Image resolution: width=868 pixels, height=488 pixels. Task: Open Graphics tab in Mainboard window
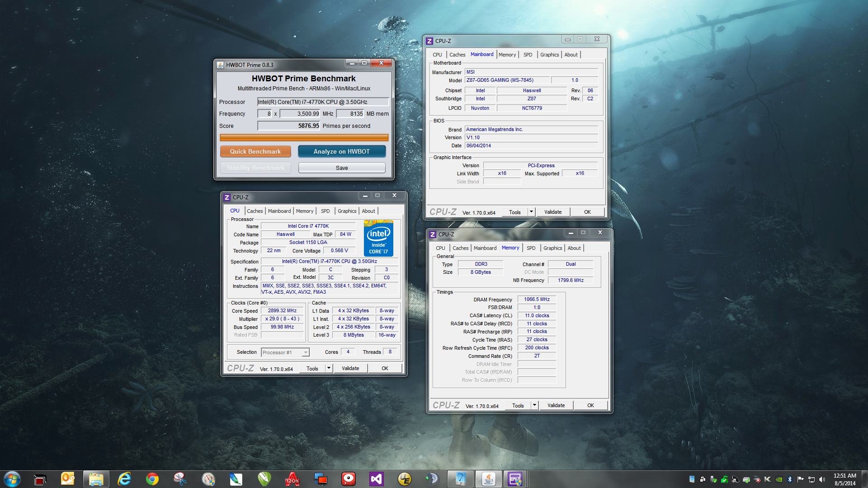pos(549,55)
